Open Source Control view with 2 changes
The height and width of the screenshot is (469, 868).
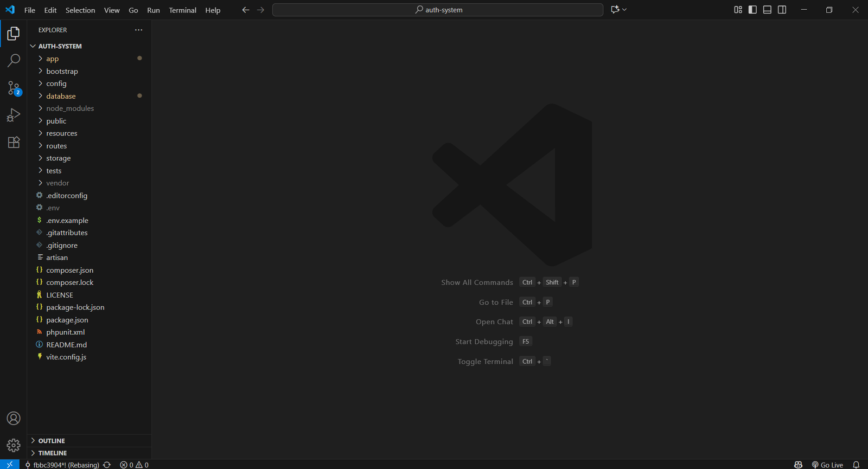[x=14, y=88]
